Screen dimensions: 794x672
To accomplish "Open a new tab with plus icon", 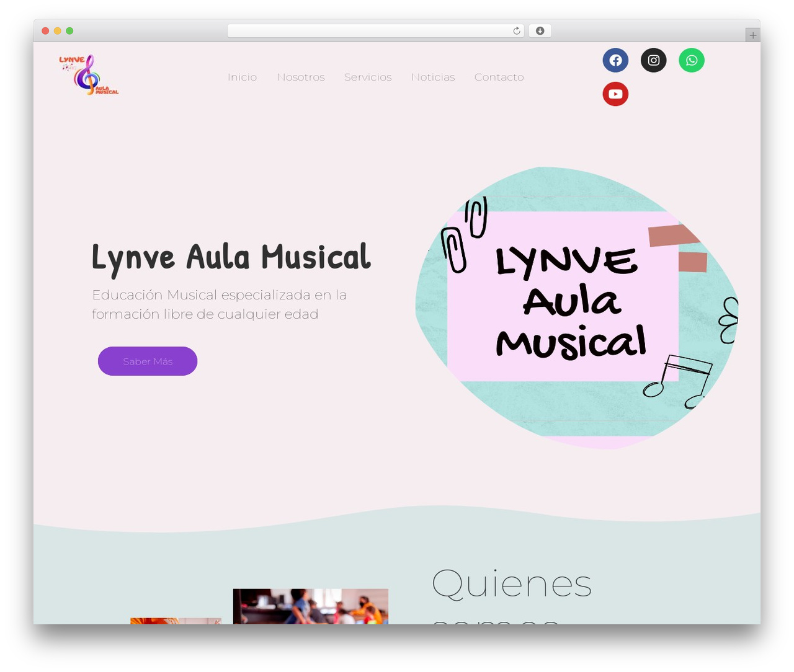I will [752, 35].
